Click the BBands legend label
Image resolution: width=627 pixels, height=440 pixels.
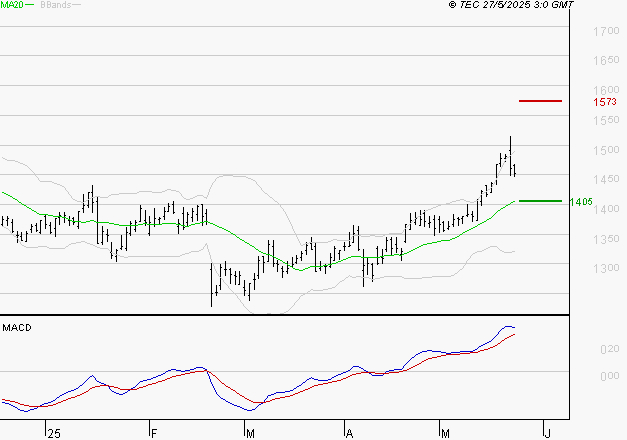[56, 5]
